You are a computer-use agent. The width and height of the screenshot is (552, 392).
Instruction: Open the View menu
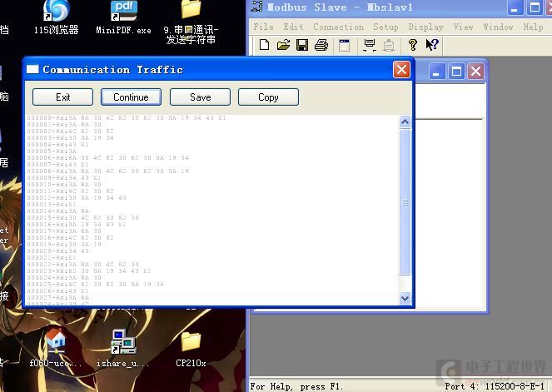463,27
